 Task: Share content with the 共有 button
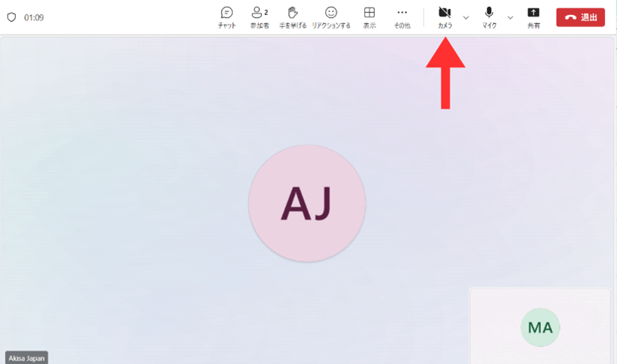[x=533, y=18]
